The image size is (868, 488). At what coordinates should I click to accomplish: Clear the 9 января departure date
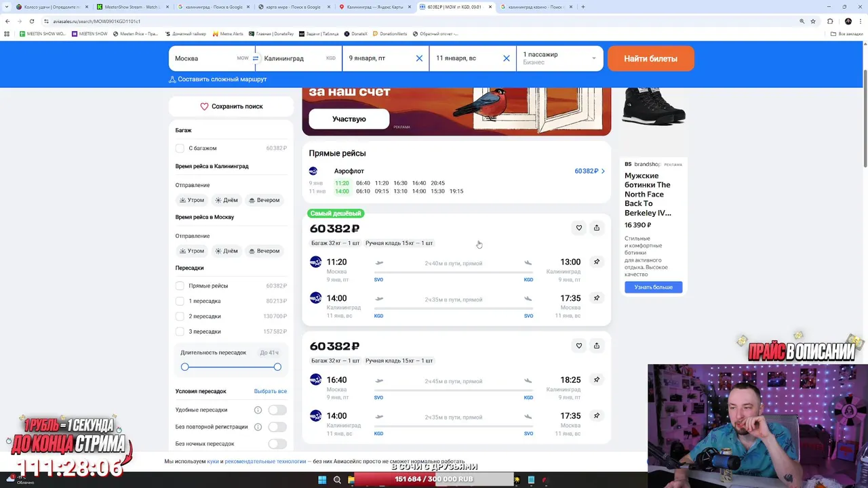[x=419, y=58]
